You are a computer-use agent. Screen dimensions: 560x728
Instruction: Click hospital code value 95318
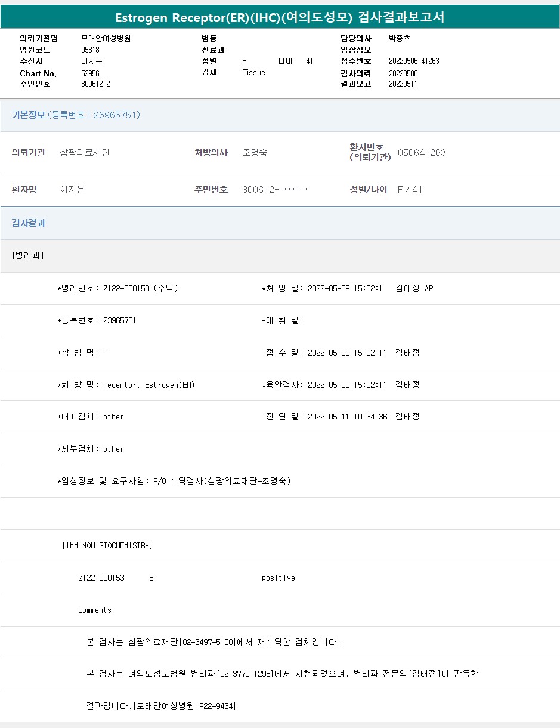90,50
